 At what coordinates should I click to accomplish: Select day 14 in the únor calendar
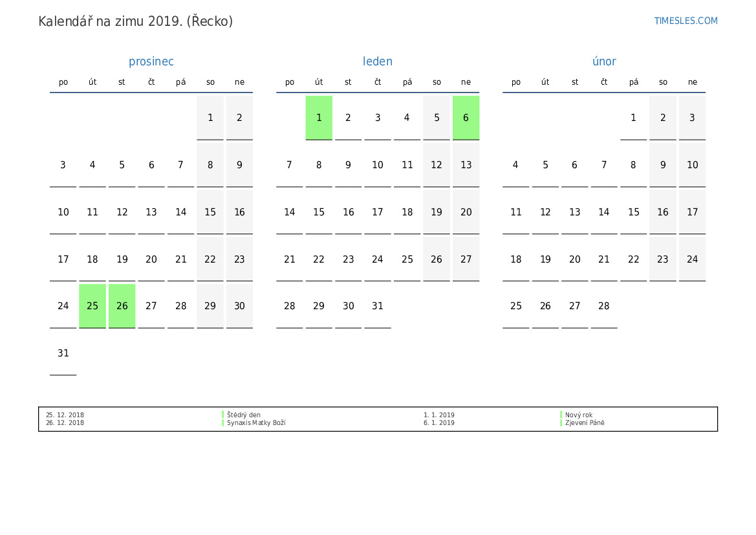[x=604, y=212]
